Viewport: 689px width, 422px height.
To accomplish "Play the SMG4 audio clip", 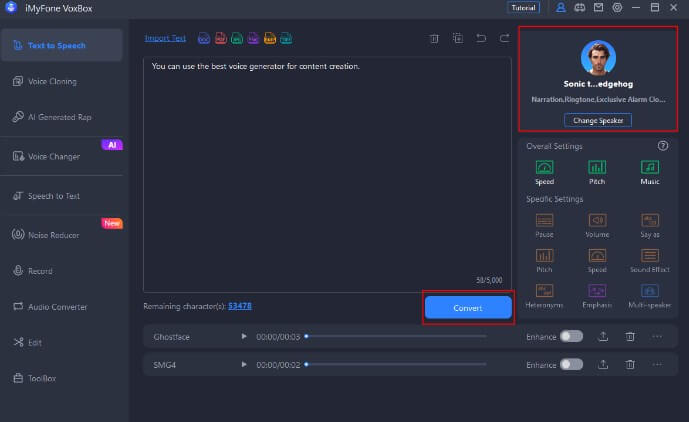I will coord(244,364).
